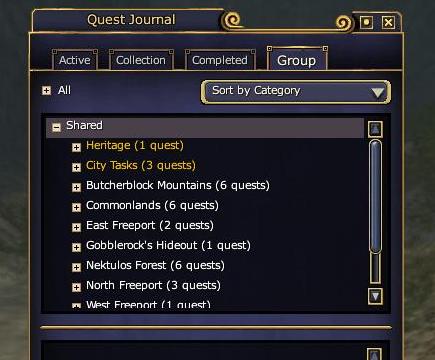This screenshot has height=360, width=435.
Task: Click the gold swirl beside Quest Journal title
Action: (232, 21)
